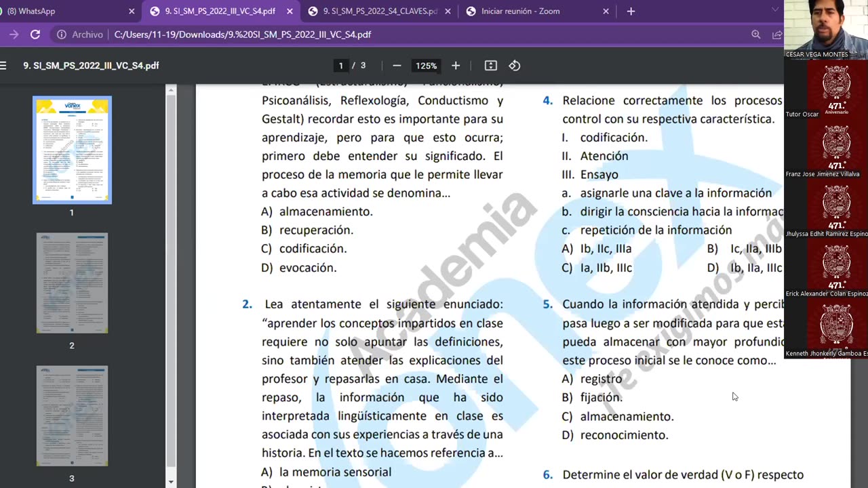Select page 1 thumbnail
This screenshot has width=868, height=488.
[72, 150]
